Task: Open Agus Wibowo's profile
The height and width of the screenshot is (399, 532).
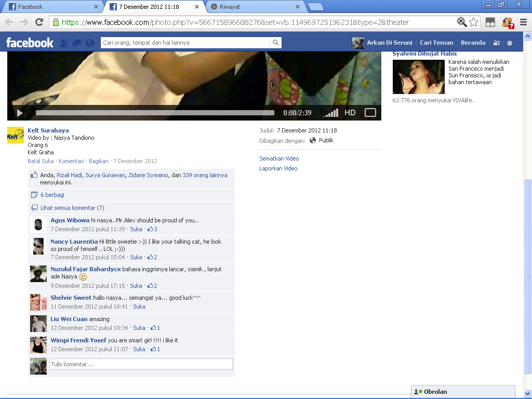Action: [70, 220]
